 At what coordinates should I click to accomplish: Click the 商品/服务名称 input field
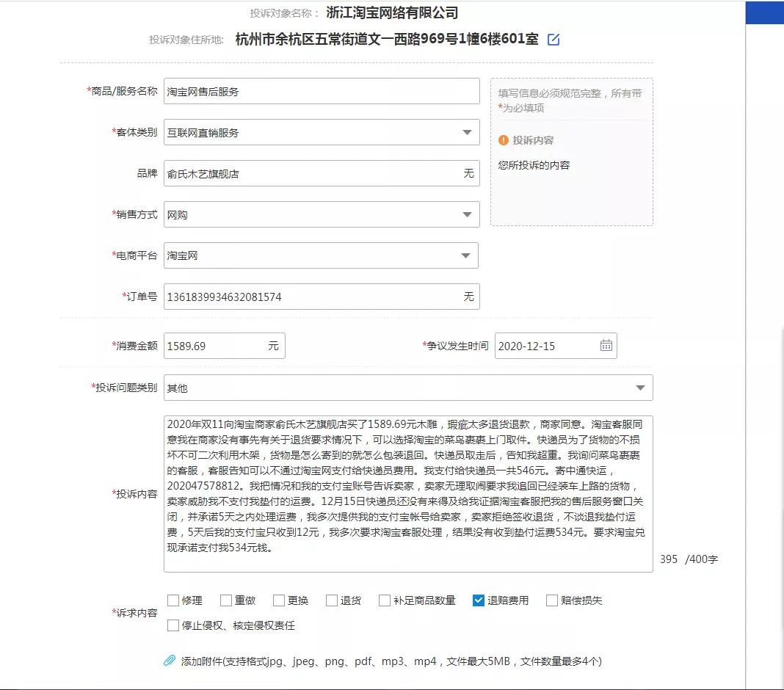coord(322,91)
